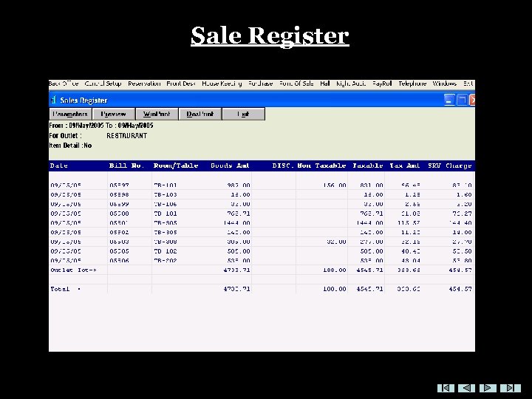Advance to the next slide arrow
Screen dimensions: 532x399
(488, 388)
